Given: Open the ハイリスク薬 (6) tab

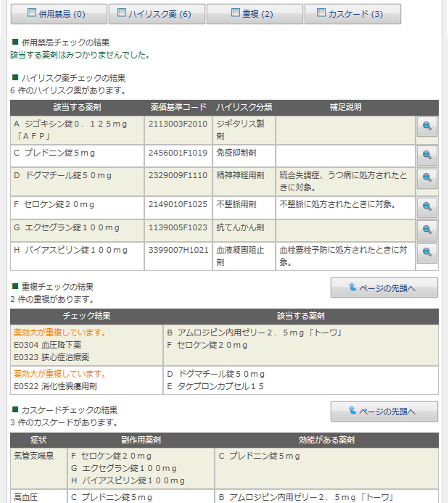Looking at the screenshot, I should coord(157,14).
